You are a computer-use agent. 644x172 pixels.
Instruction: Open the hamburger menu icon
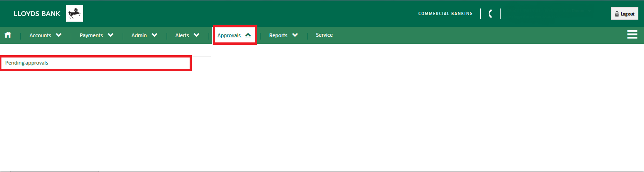632,35
